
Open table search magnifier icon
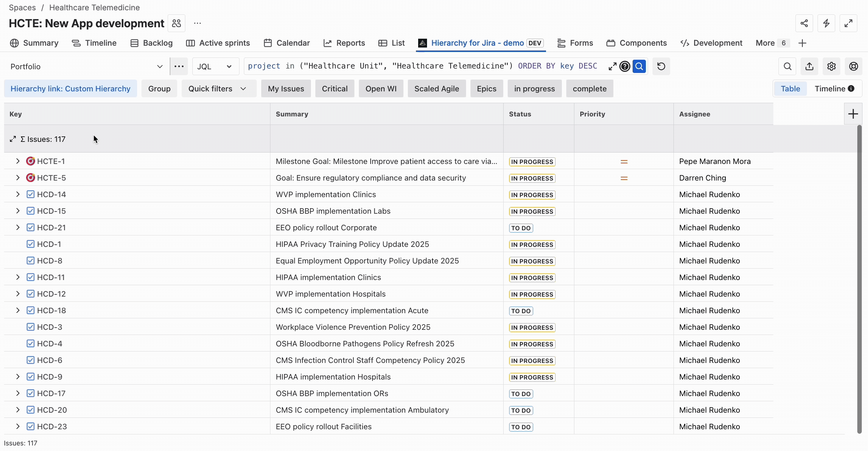[x=787, y=66]
